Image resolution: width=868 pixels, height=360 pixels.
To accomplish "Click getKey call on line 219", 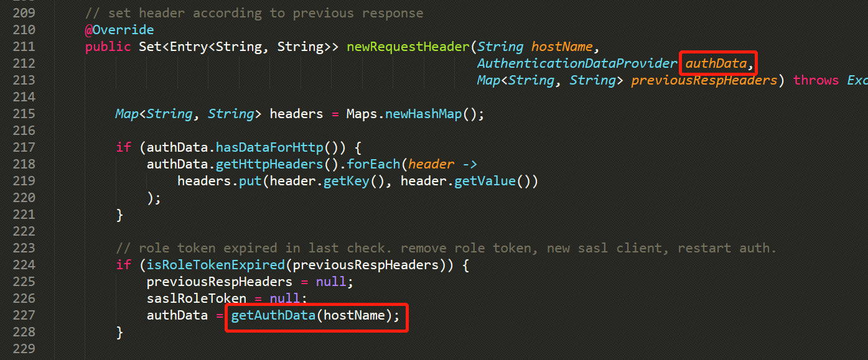I will coord(347,181).
